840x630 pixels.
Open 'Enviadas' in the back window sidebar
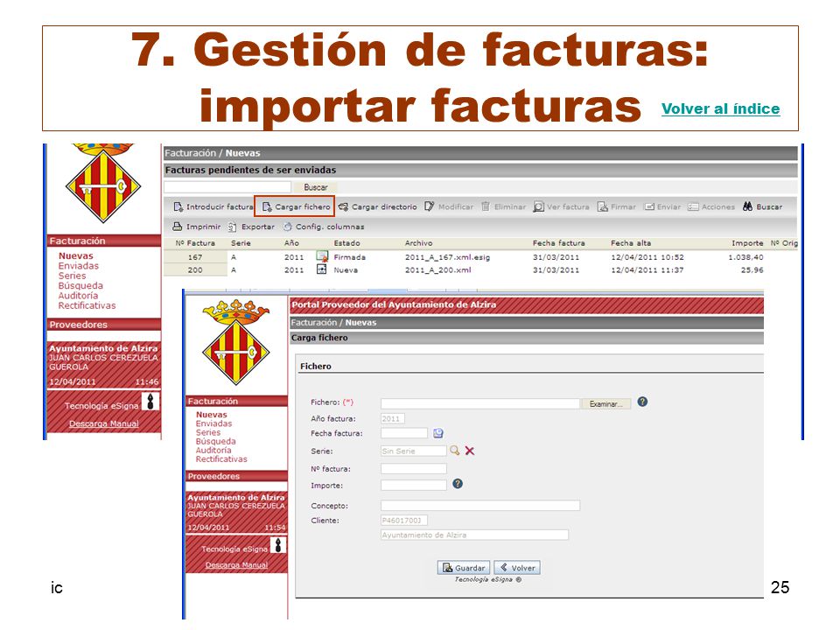78,266
